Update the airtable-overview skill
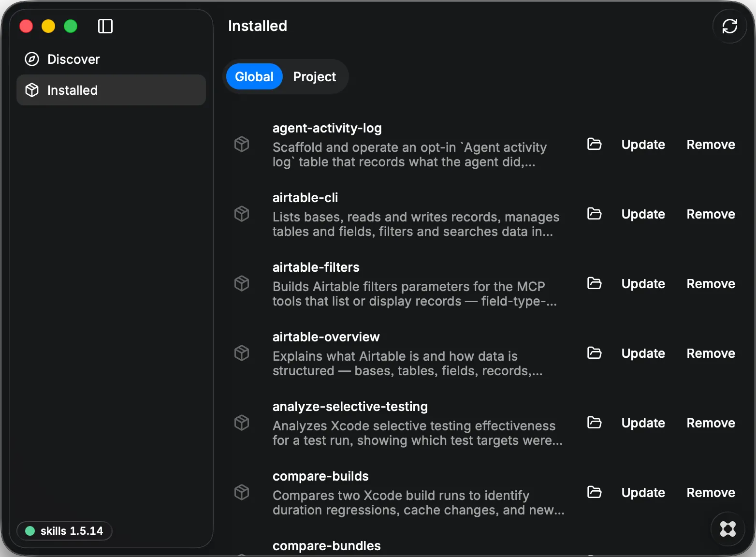 (643, 353)
